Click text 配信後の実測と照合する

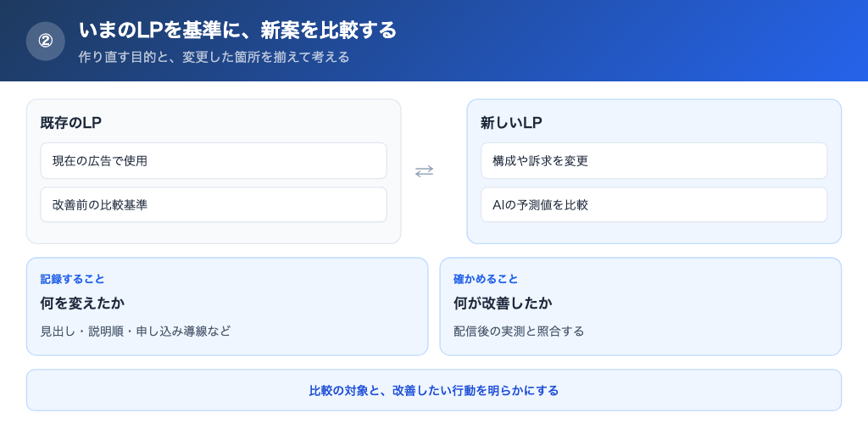[x=519, y=331]
